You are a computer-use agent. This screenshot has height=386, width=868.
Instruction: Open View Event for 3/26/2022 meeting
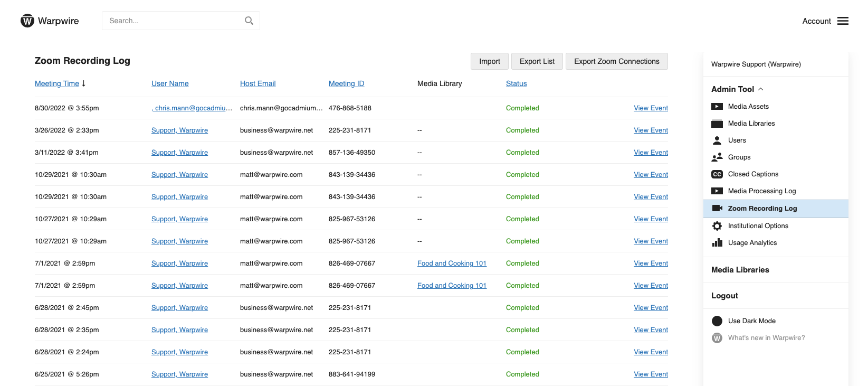(651, 130)
